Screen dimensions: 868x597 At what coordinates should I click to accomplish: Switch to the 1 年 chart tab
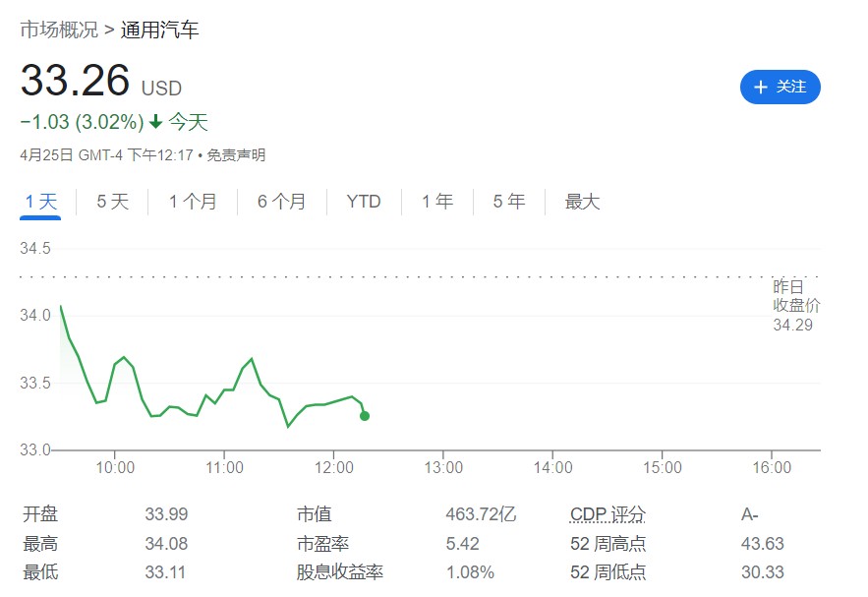coord(437,202)
